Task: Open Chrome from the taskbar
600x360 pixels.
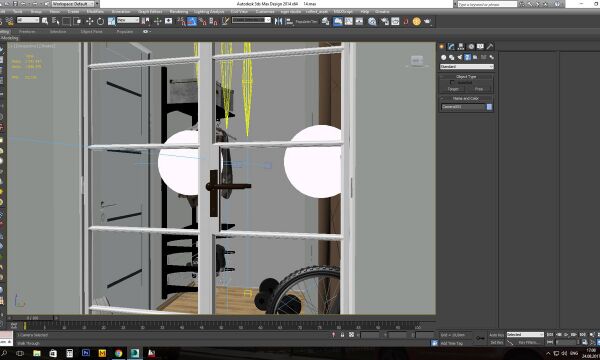Action: 118,353
